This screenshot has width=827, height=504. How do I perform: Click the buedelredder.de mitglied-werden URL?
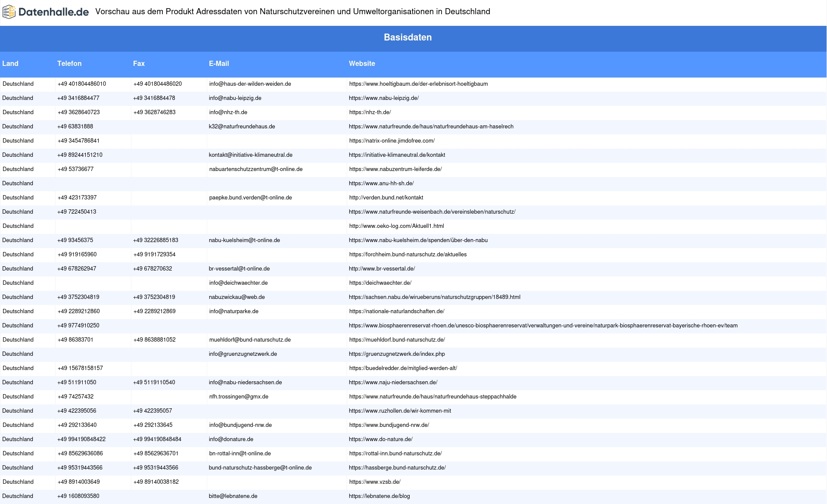[403, 368]
